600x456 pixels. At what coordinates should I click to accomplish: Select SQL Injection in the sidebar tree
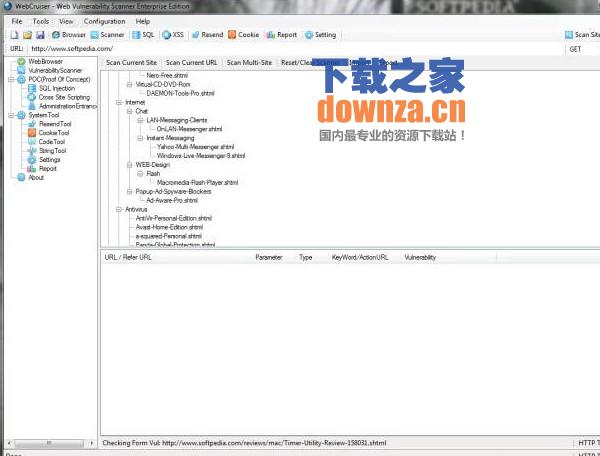pos(56,88)
